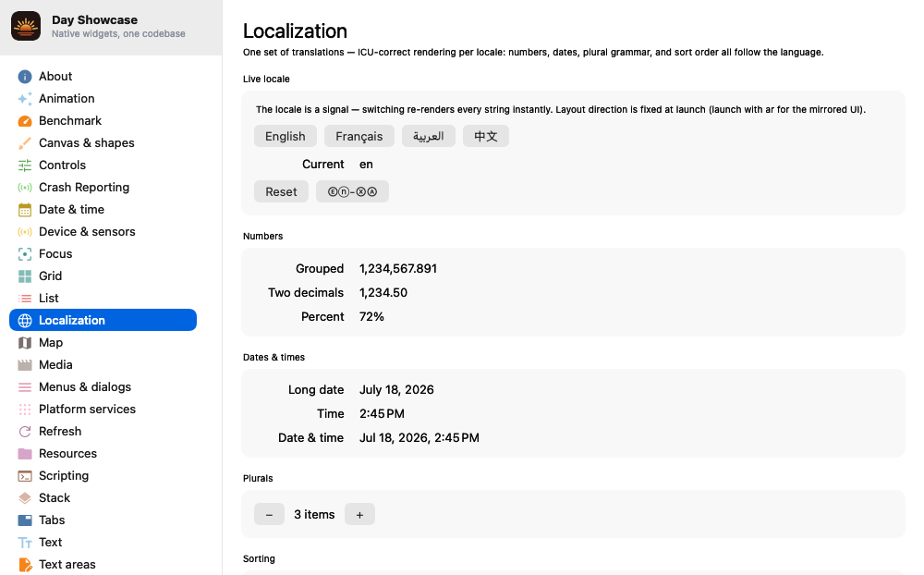
Task: Click the Resources folder icon
Action: click(25, 454)
